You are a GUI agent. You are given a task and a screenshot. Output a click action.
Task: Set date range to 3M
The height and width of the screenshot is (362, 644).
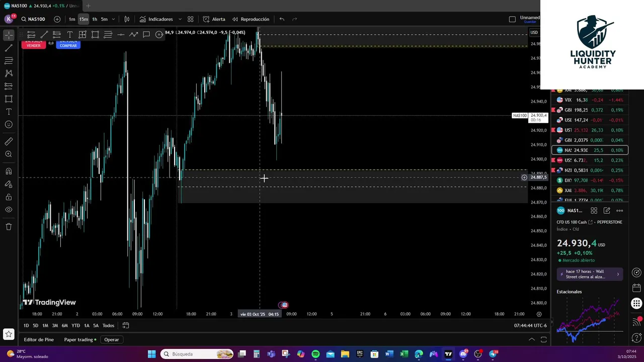[55, 325]
